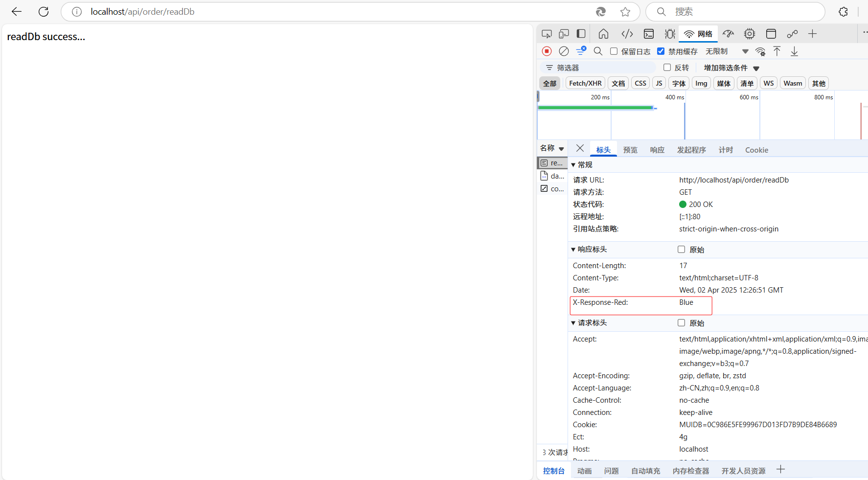
Task: Click the inspect element picker icon
Action: 547,34
